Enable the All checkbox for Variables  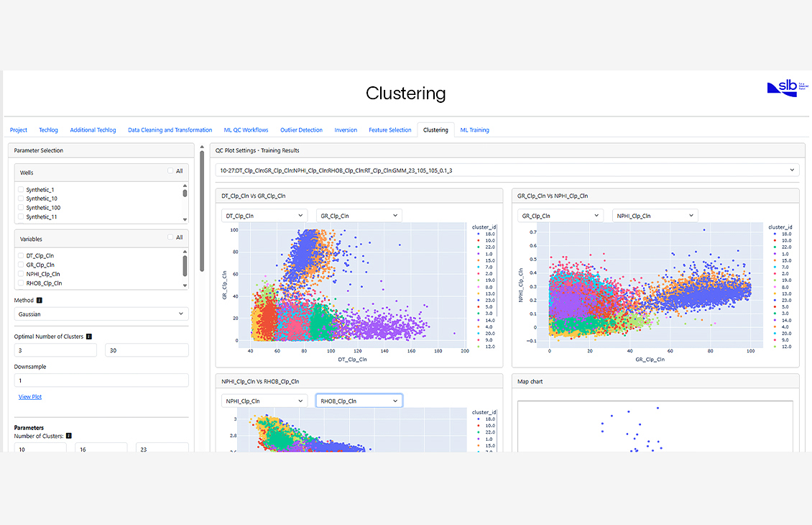(x=170, y=237)
